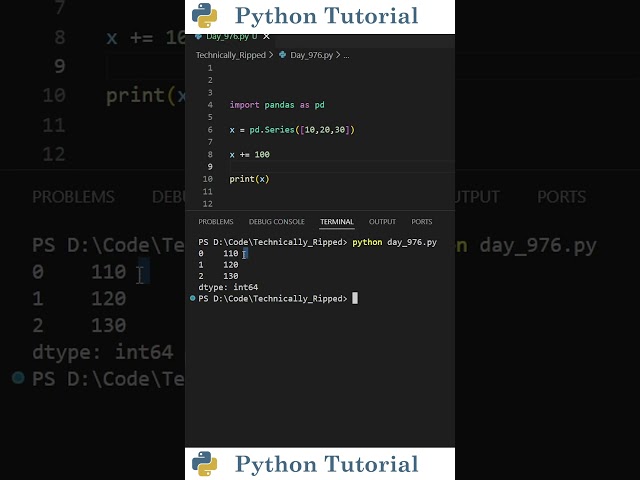
Task: Click Python logo in bottom banner
Action: click(204, 464)
